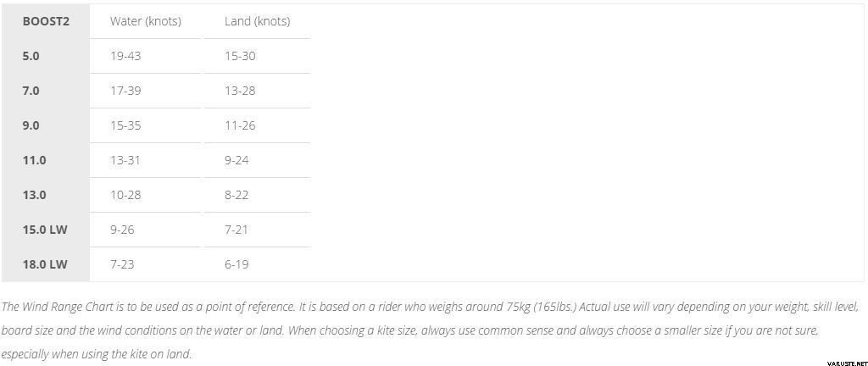The height and width of the screenshot is (366, 868).
Task: Select the 13.0 kite size label
Action: [34, 196]
